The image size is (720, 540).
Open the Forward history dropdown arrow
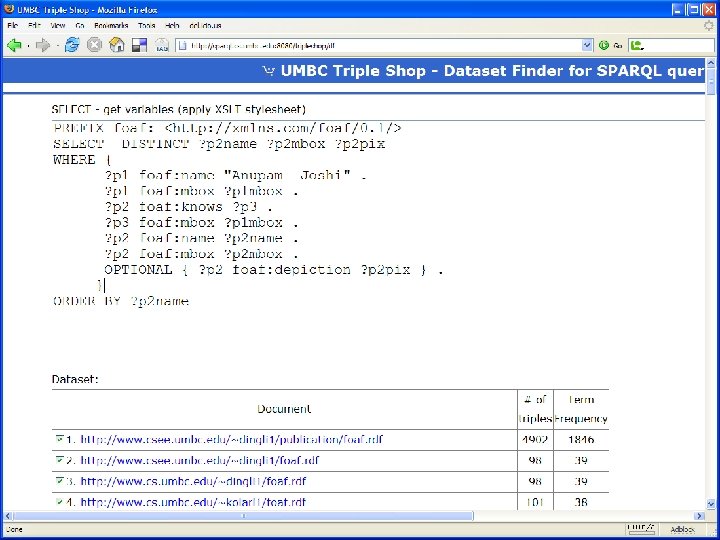tap(57, 46)
